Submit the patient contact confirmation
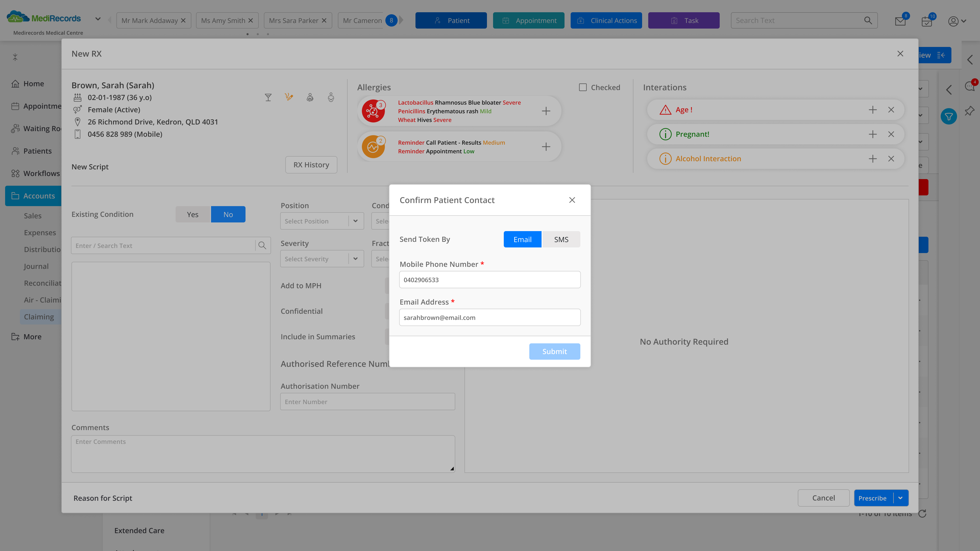This screenshot has height=551, width=980. pyautogui.click(x=554, y=352)
